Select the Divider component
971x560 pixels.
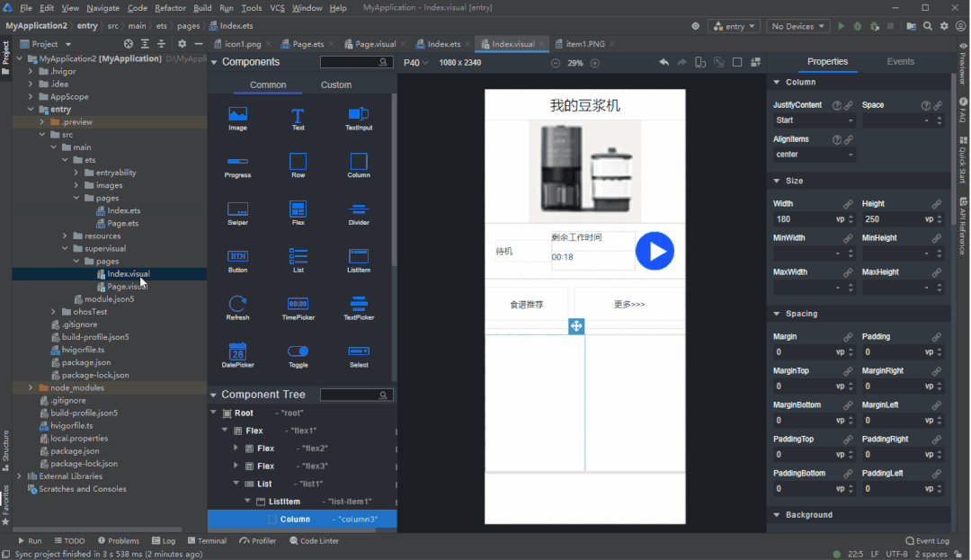pyautogui.click(x=359, y=213)
